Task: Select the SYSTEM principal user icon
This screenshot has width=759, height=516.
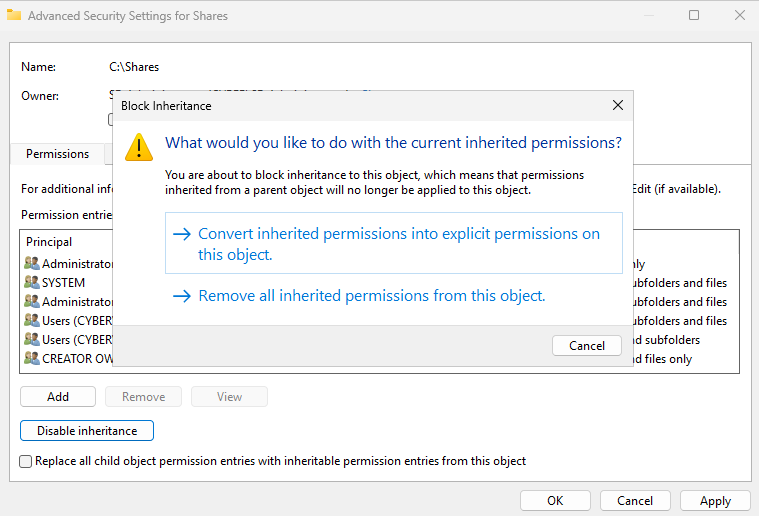Action: click(31, 283)
